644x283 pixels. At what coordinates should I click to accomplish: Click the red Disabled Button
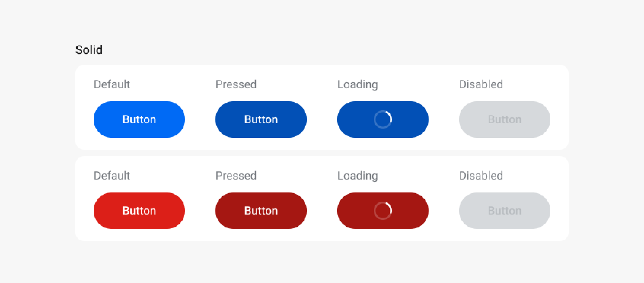pos(504,210)
